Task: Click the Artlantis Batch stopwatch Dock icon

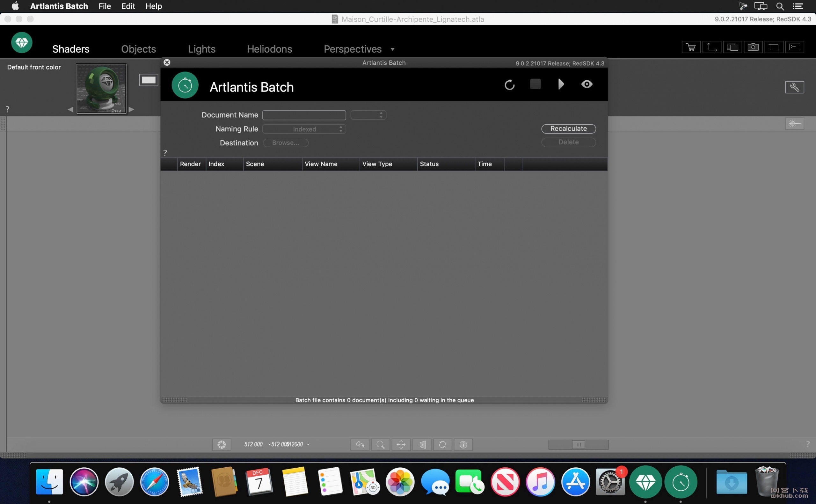Action: point(681,482)
